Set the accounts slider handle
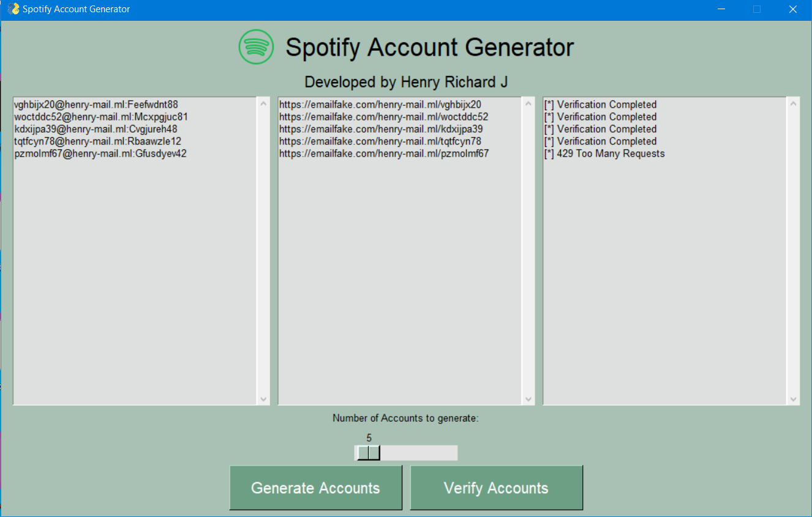This screenshot has height=517, width=812. (368, 453)
